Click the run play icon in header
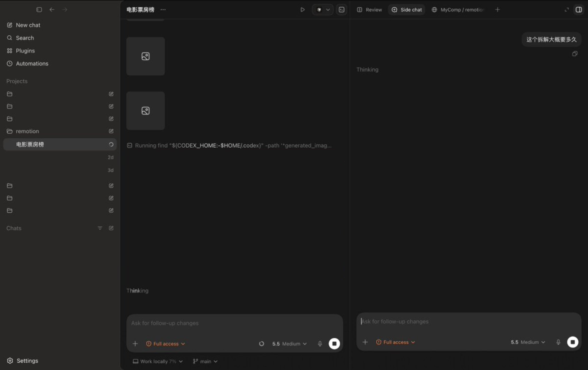 [302, 9]
